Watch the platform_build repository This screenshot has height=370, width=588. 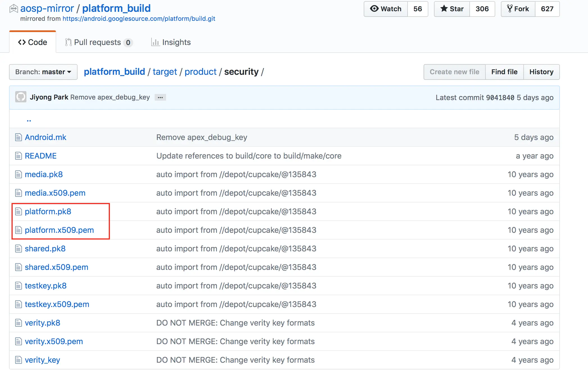(x=385, y=9)
